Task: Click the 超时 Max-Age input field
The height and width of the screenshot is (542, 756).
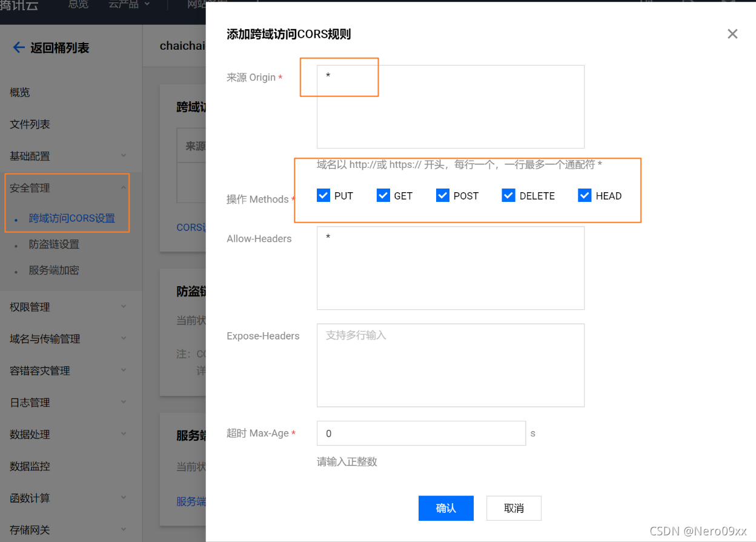Action: tap(421, 433)
